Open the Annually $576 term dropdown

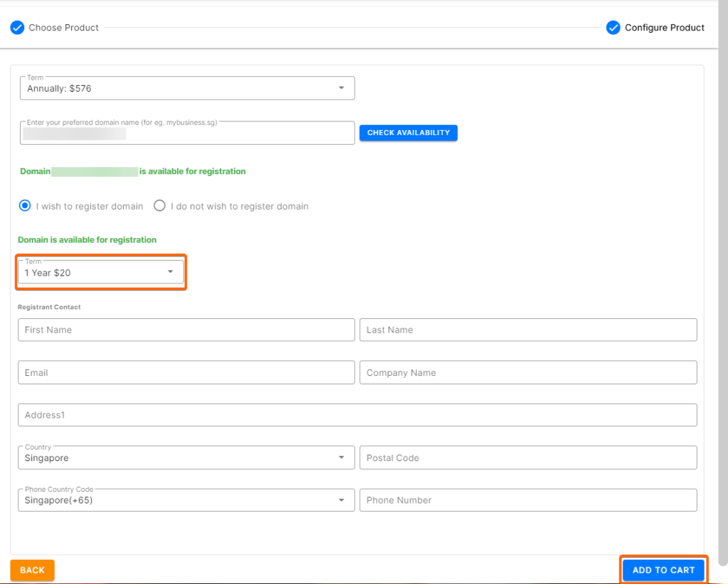pyautogui.click(x=187, y=88)
